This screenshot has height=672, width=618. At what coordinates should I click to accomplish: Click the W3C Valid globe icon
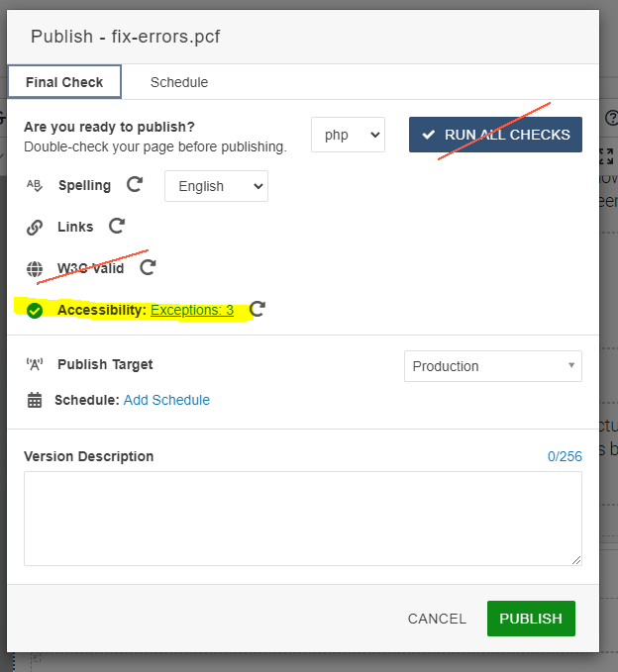click(x=35, y=268)
